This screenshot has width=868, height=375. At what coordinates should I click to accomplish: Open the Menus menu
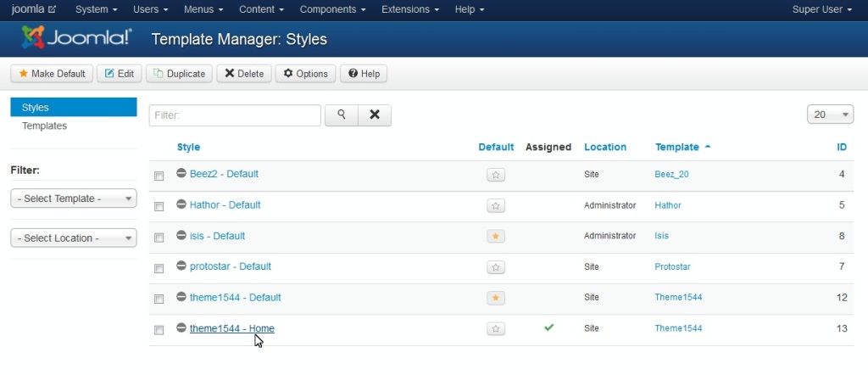pyautogui.click(x=203, y=9)
